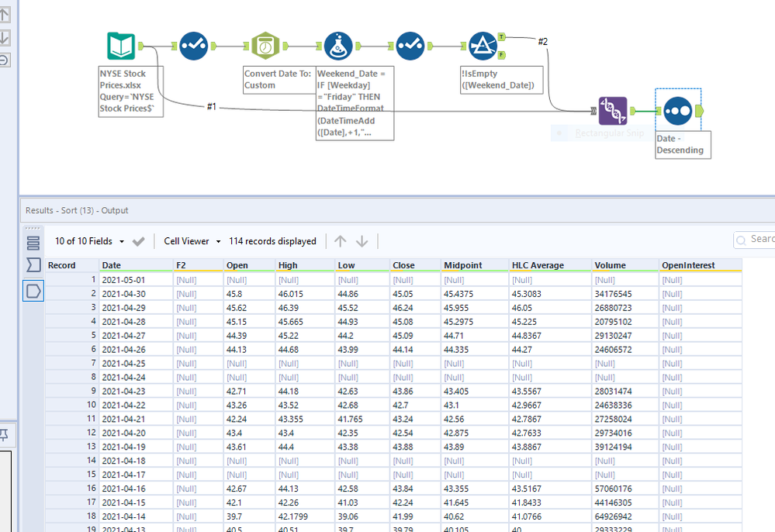Click the Filter tool True output anchor
Screen dimensions: 775x532
[502, 36]
